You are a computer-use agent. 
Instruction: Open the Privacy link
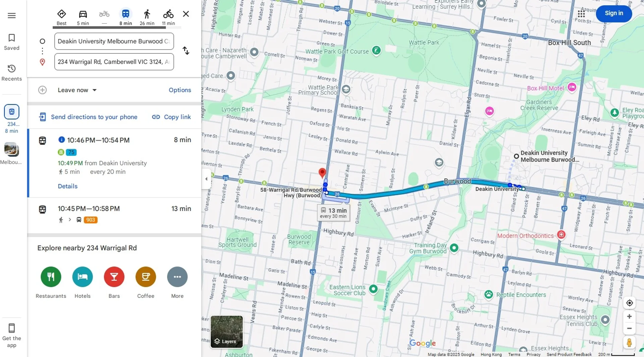point(533,354)
